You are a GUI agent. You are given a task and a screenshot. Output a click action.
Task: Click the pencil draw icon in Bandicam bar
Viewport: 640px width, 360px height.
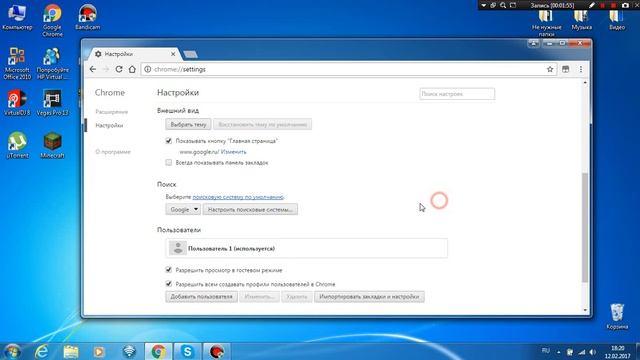591,5
